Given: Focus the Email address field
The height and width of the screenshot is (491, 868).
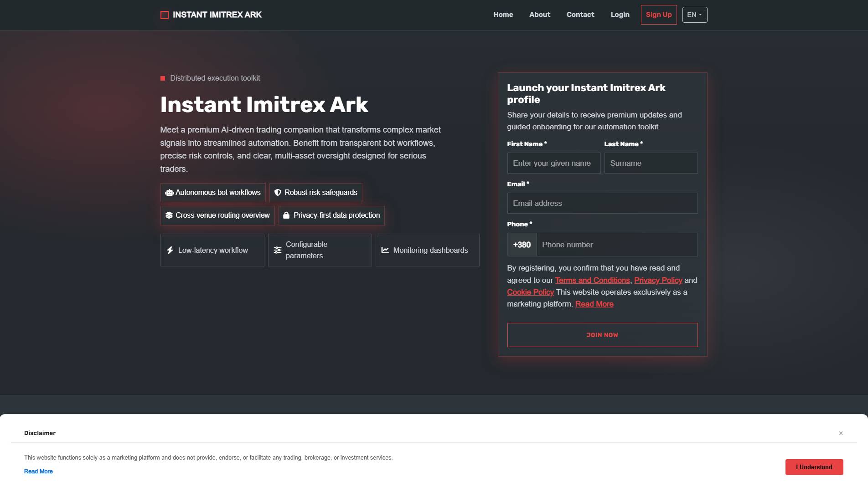Looking at the screenshot, I should 602,203.
